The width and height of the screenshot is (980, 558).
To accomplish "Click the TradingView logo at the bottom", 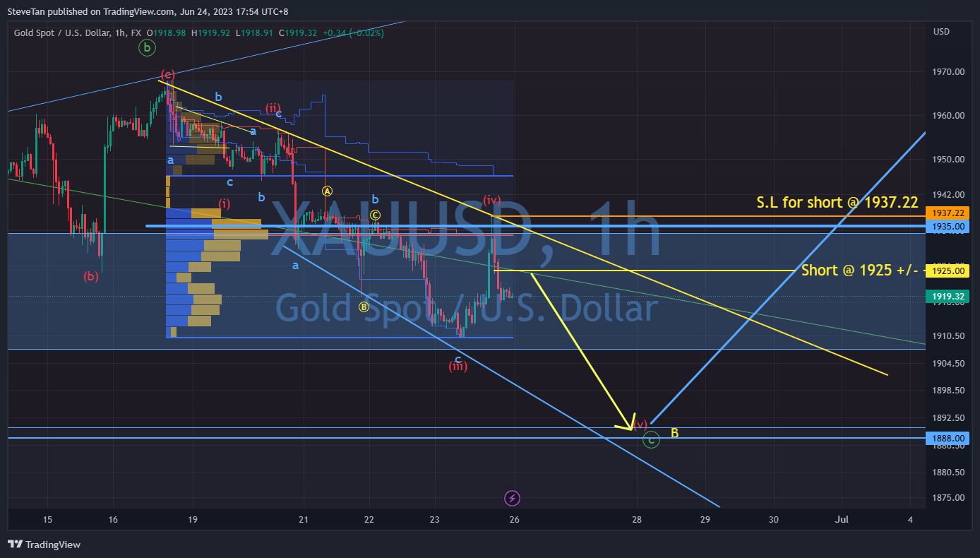I will tap(44, 545).
